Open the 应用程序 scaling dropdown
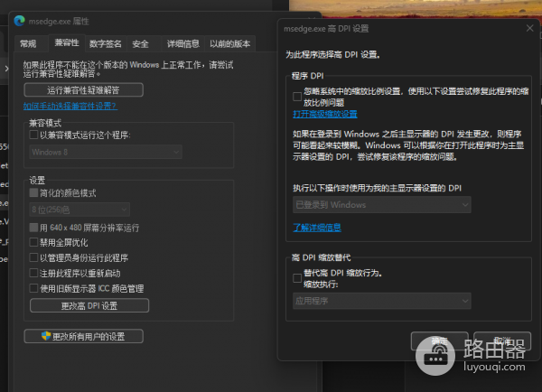The width and height of the screenshot is (542, 392). (x=381, y=301)
